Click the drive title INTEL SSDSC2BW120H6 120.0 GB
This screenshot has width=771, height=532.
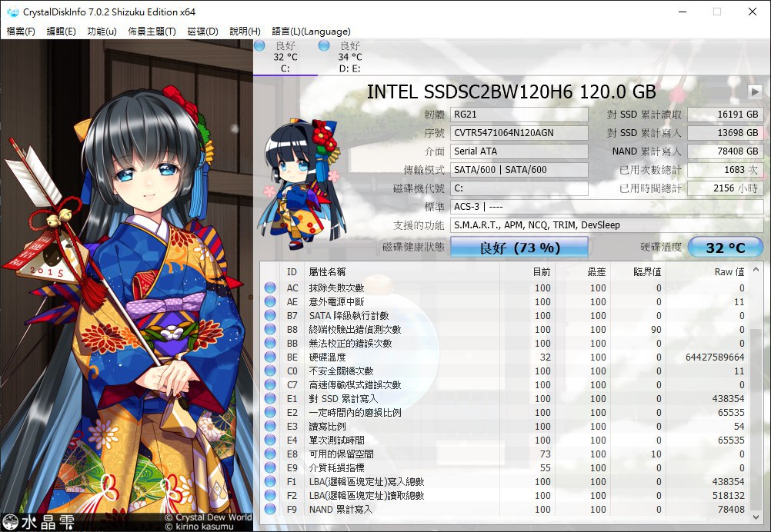point(512,91)
